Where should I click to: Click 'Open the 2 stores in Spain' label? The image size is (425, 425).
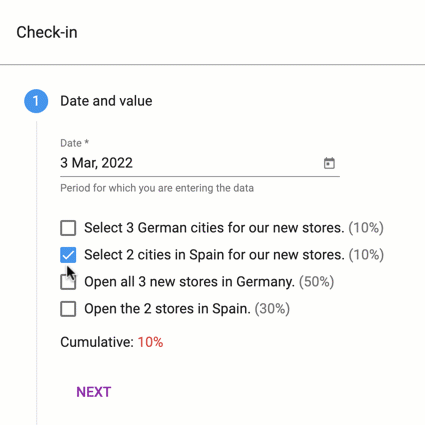click(167, 309)
